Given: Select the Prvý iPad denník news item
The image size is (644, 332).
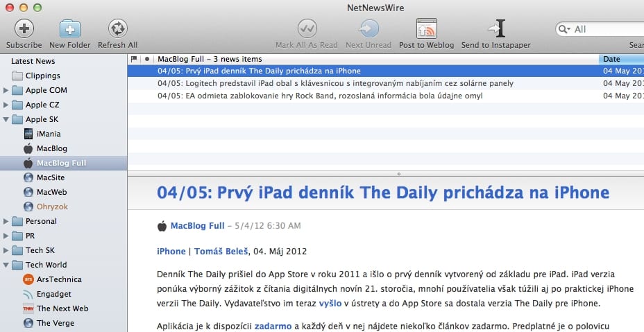Looking at the screenshot, I should 386,71.
